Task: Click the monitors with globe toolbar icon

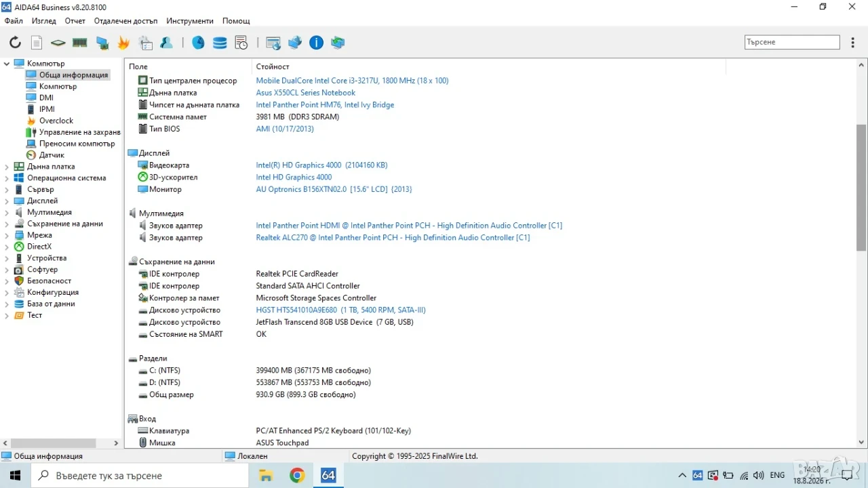Action: click(x=295, y=43)
